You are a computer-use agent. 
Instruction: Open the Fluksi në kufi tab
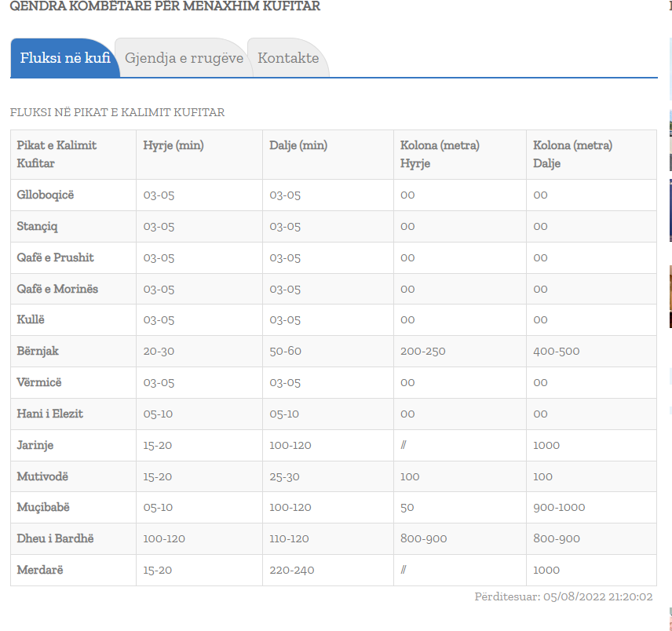(x=65, y=58)
